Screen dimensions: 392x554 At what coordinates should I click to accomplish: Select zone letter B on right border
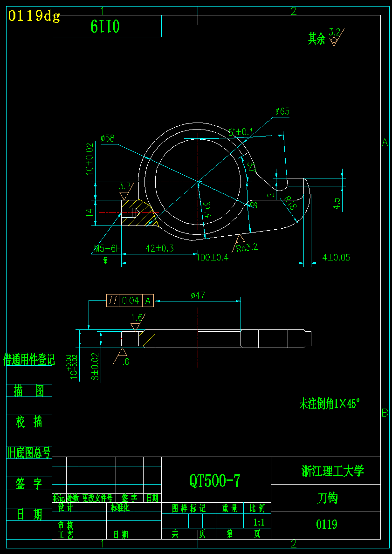(x=385, y=413)
